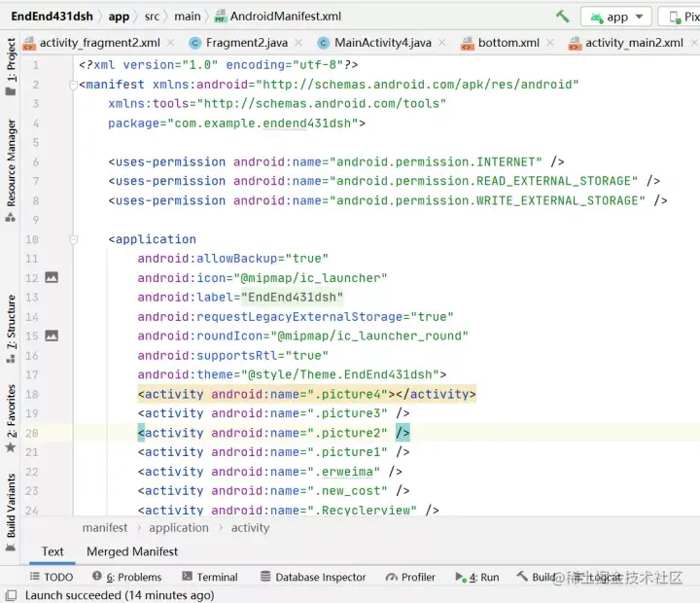Click the WRITE_EXTERNAL_STORAGE permission line
The image size is (700, 603).
pyautogui.click(x=388, y=200)
